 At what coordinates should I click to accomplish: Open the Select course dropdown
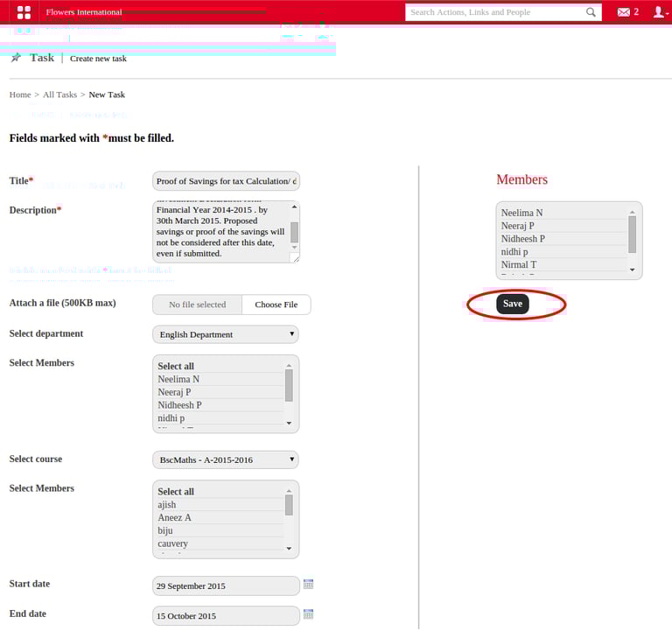(x=226, y=459)
